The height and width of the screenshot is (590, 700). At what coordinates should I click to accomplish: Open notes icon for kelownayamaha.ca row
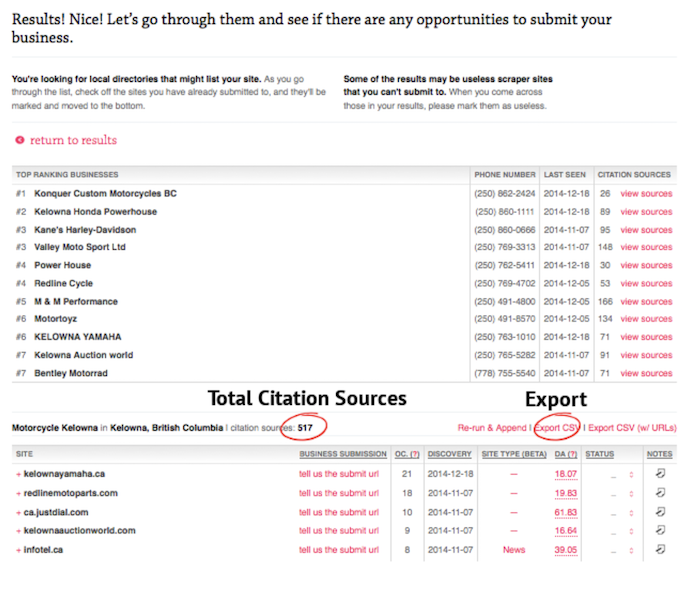660,474
